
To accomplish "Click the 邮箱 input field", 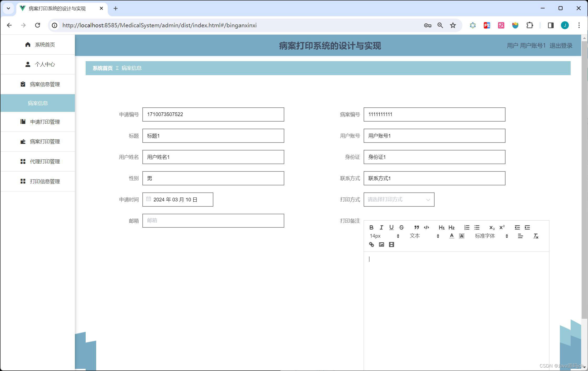I will pyautogui.click(x=213, y=221).
